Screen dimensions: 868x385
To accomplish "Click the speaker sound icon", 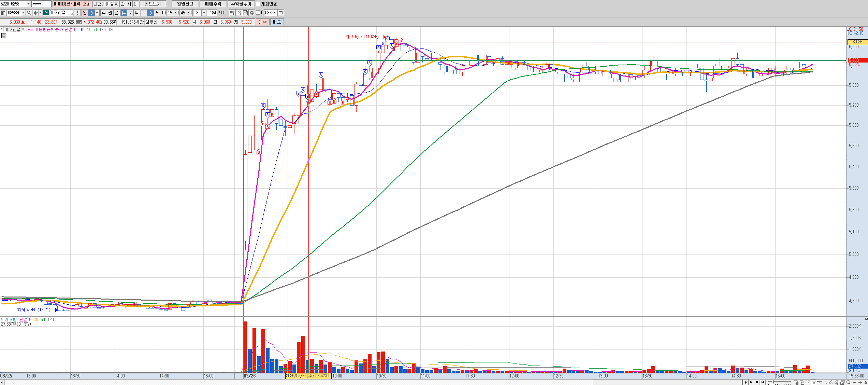I will tap(36, 13).
